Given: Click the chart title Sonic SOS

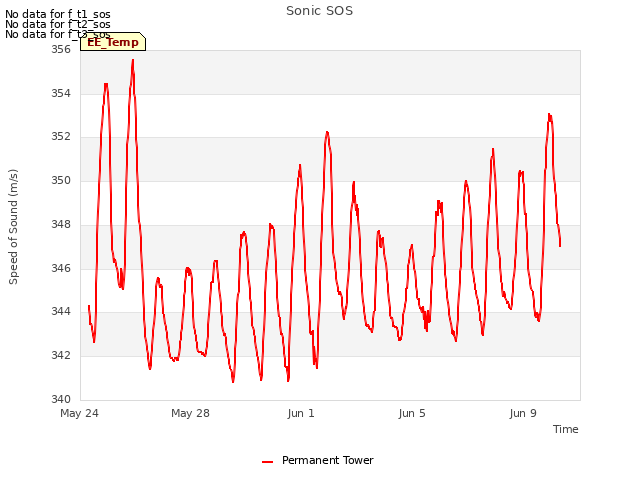Looking at the screenshot, I should pos(319,11).
